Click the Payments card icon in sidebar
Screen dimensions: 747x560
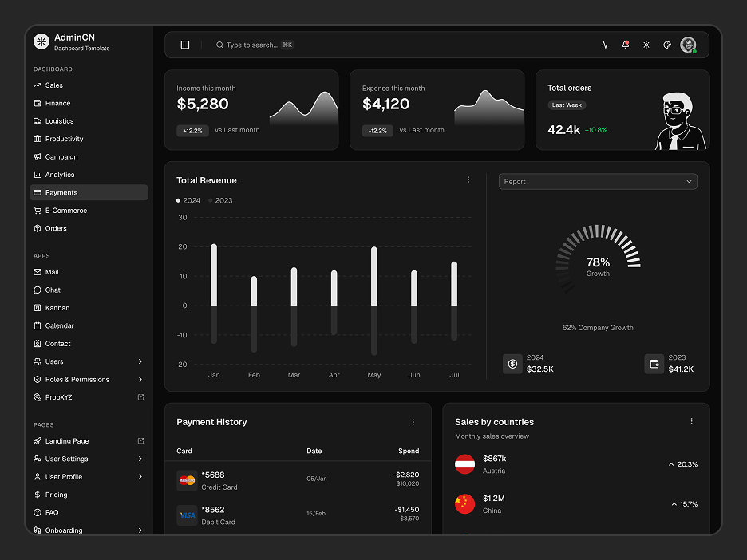click(x=38, y=192)
